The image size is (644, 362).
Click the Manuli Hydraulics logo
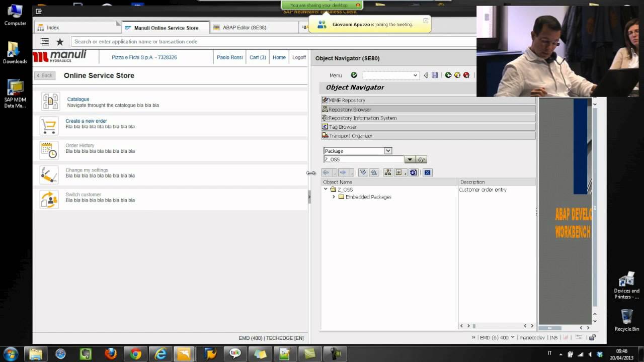[60, 57]
